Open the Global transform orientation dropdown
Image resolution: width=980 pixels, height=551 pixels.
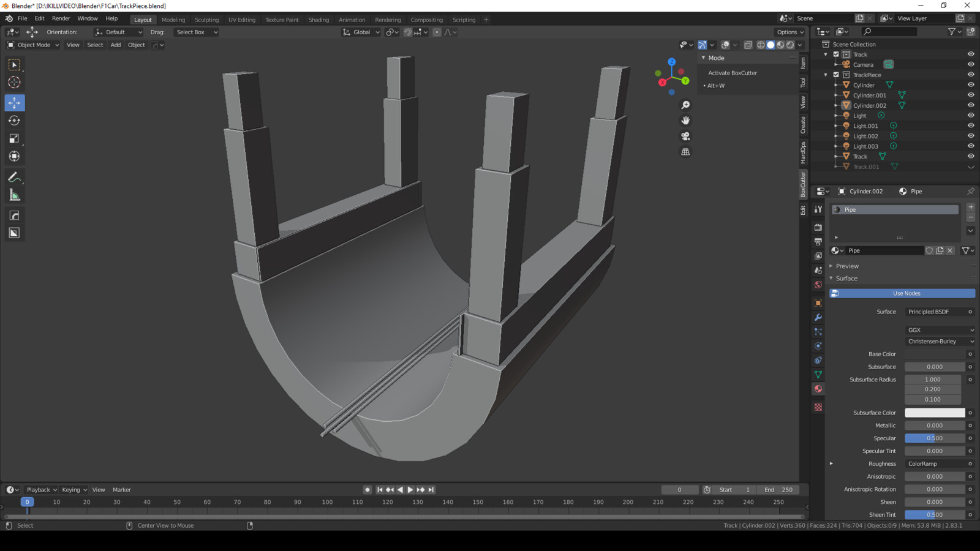tap(361, 32)
